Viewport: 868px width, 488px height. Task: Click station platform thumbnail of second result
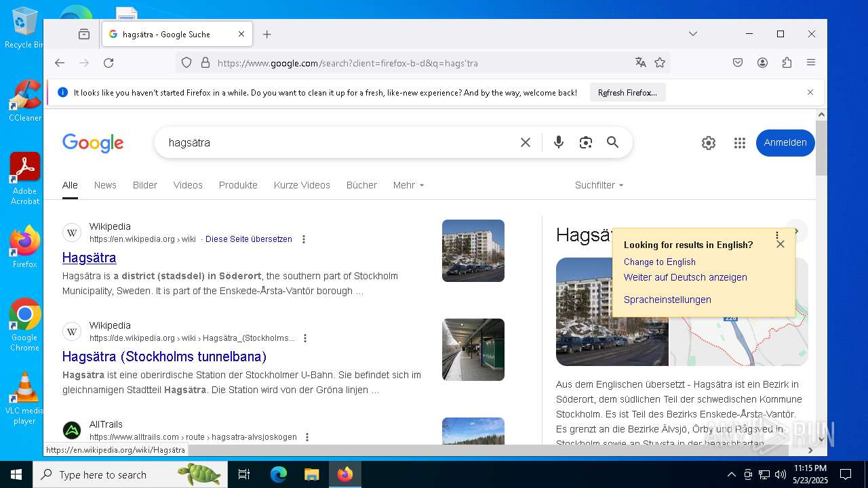pos(473,350)
